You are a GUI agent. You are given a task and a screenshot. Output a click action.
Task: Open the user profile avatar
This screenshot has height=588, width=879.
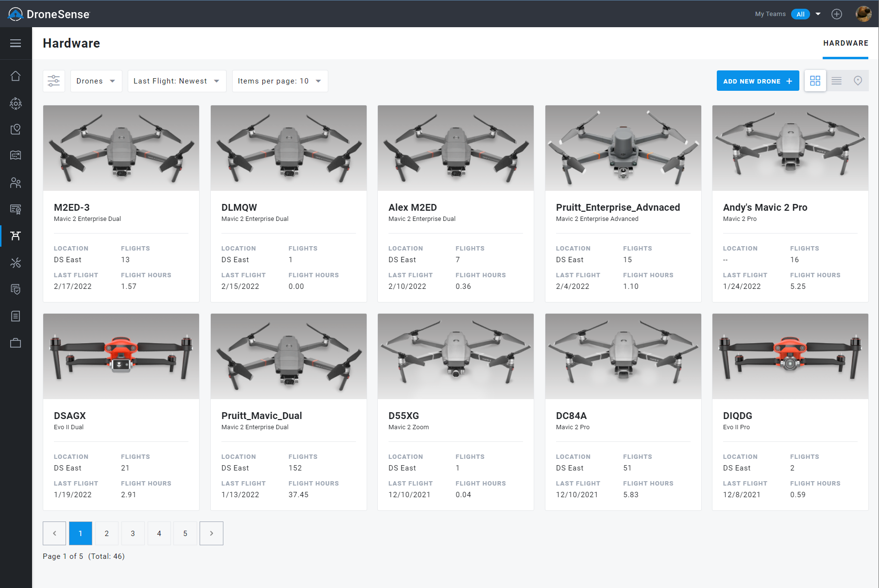(863, 14)
